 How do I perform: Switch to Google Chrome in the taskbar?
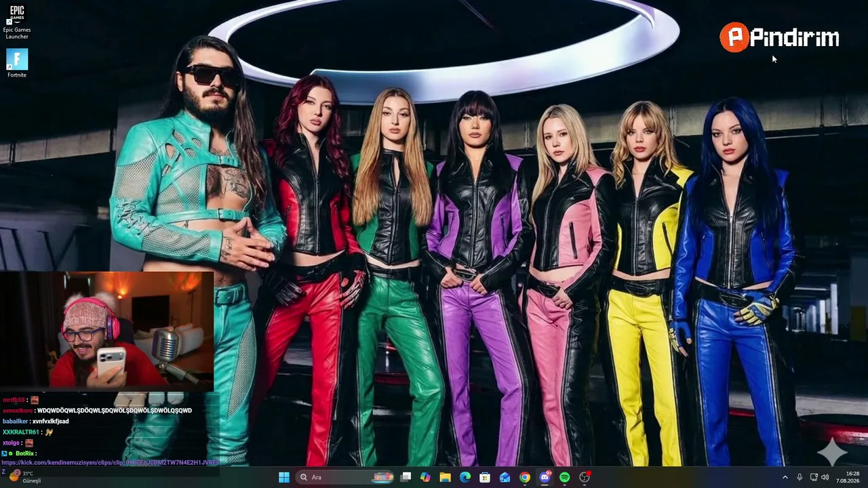(525, 477)
